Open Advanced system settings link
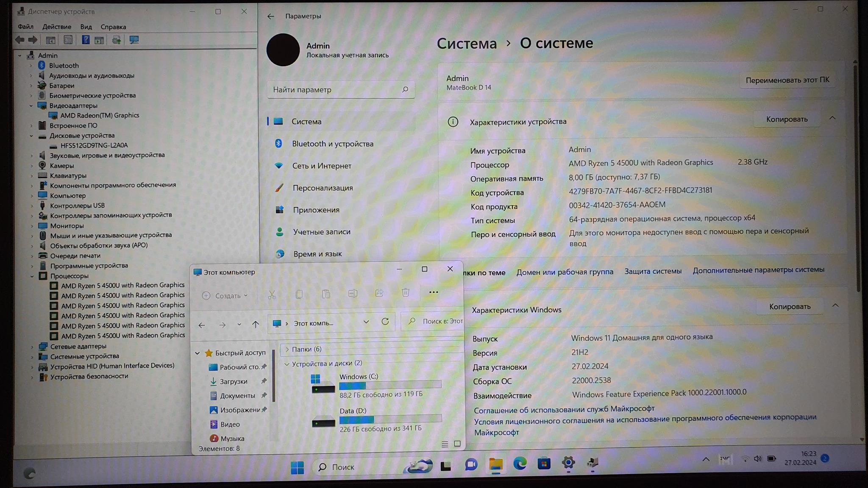868x488 pixels. coord(758,270)
